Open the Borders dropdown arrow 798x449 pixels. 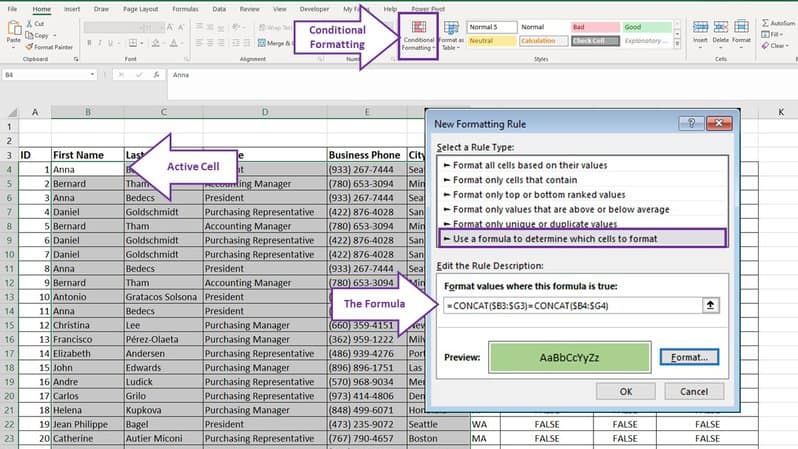coord(141,44)
